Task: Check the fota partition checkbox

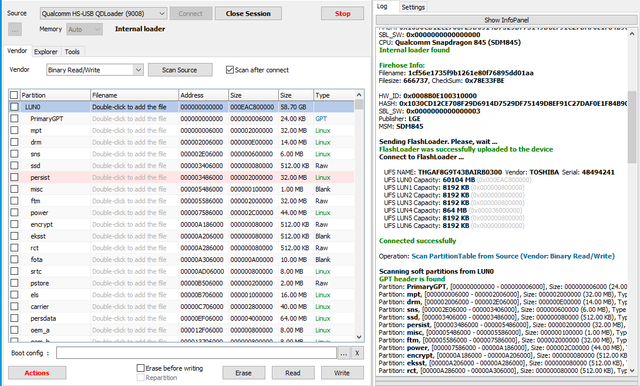Action: click(14, 260)
